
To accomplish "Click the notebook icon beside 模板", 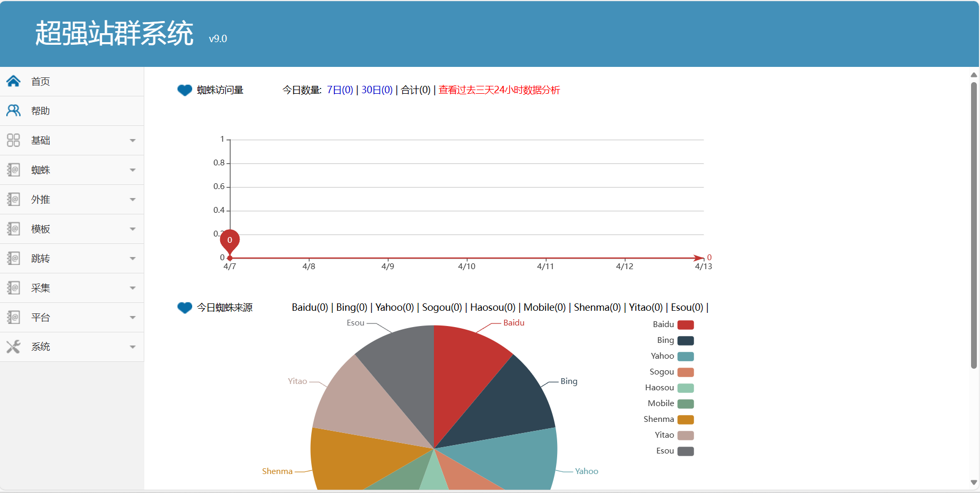I will [x=13, y=229].
